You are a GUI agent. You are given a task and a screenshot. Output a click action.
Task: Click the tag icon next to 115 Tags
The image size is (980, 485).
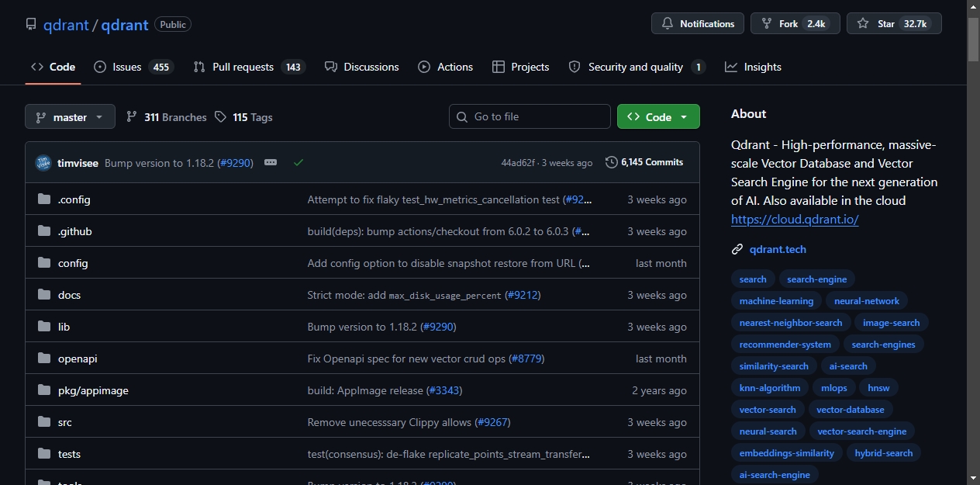click(221, 117)
